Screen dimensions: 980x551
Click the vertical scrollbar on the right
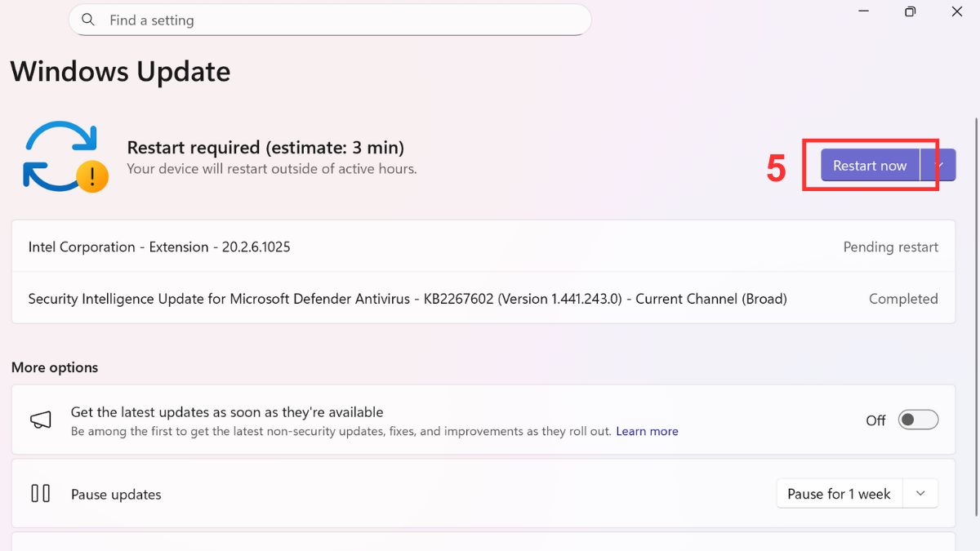[976, 310]
